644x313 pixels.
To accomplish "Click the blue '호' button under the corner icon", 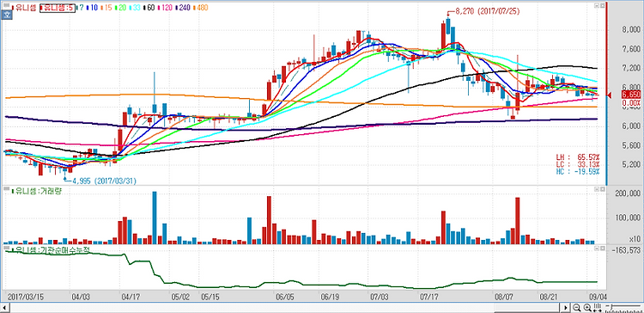I will [x=6, y=15].
